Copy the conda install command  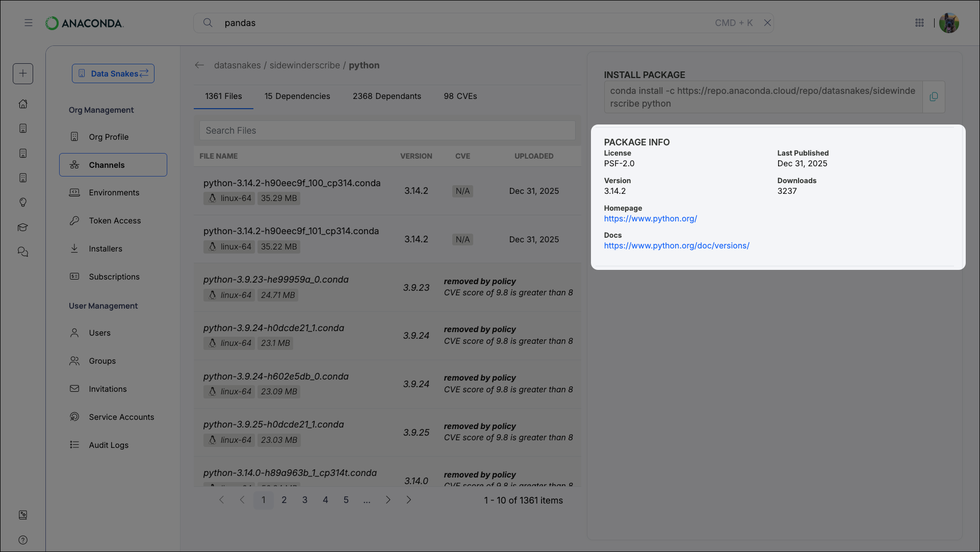[934, 97]
